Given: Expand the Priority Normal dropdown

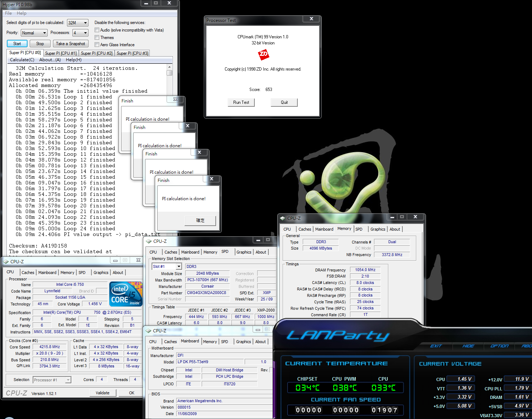Looking at the screenshot, I should (x=34, y=33).
